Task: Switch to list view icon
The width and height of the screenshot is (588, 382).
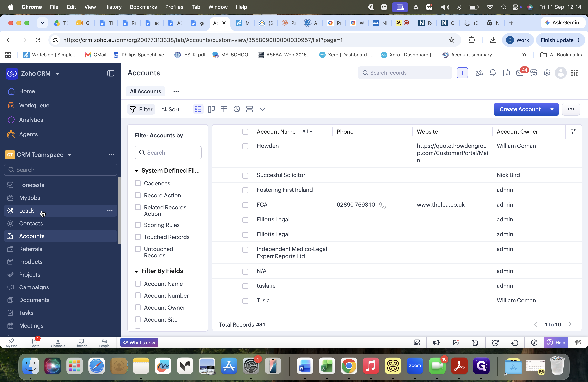Action: pyautogui.click(x=198, y=109)
